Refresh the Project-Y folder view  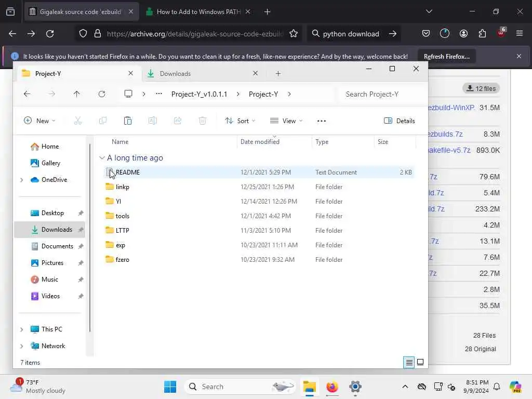(102, 94)
